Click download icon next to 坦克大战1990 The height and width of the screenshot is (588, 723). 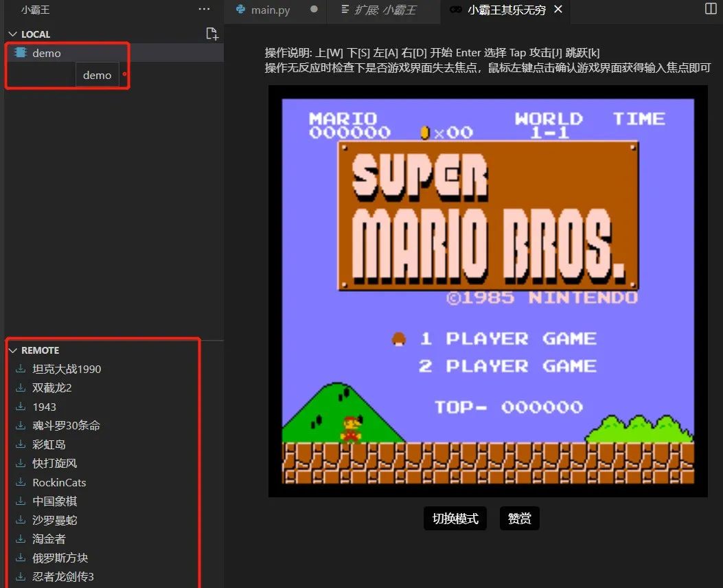tap(21, 369)
